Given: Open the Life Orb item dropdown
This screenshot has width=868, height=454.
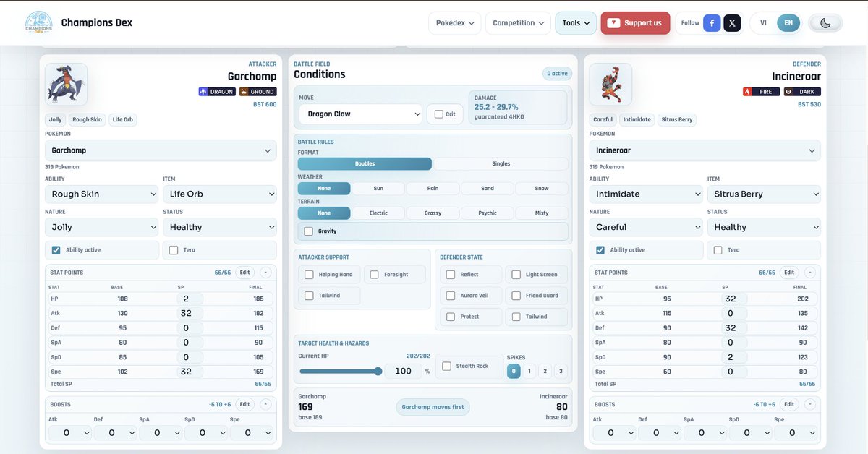Looking at the screenshot, I should point(220,194).
